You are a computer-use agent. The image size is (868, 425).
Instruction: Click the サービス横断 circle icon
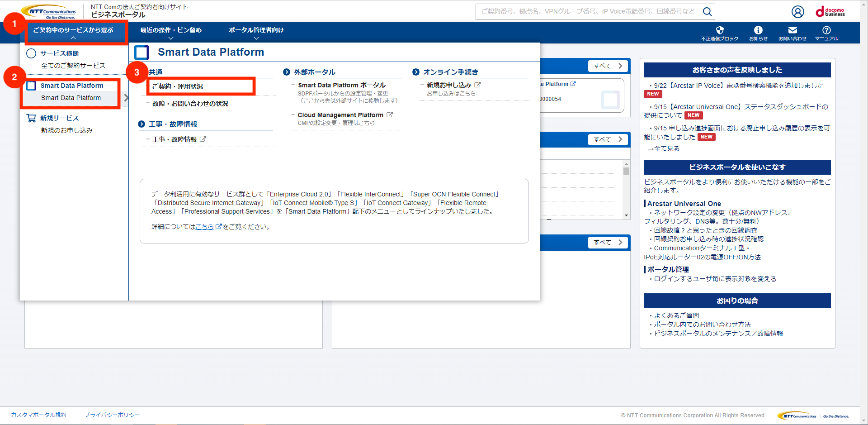(31, 53)
